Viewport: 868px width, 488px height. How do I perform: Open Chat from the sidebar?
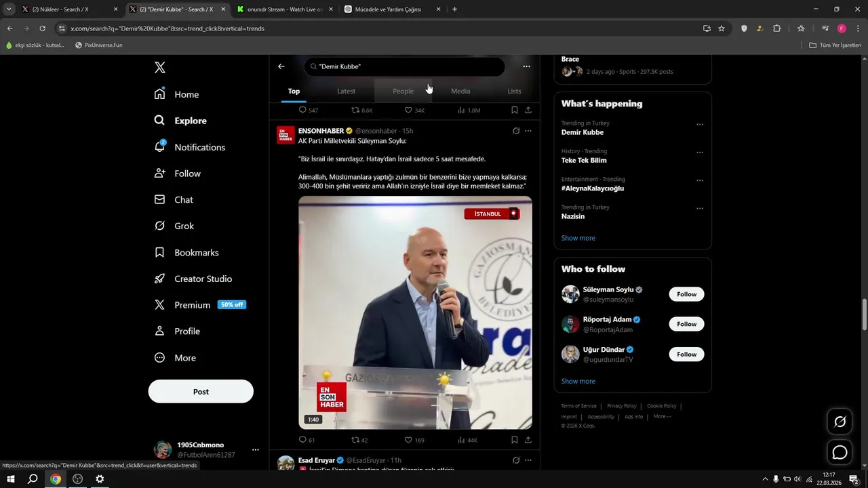click(174, 200)
